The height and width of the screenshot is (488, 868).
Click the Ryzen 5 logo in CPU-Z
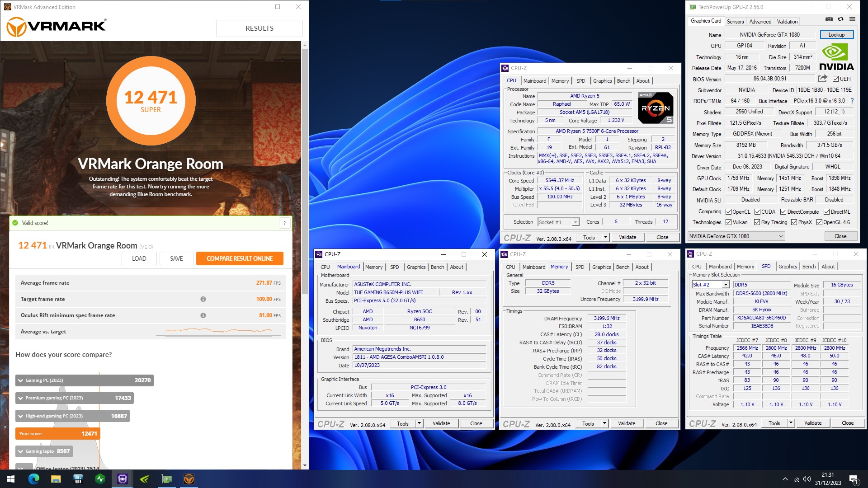pos(656,108)
